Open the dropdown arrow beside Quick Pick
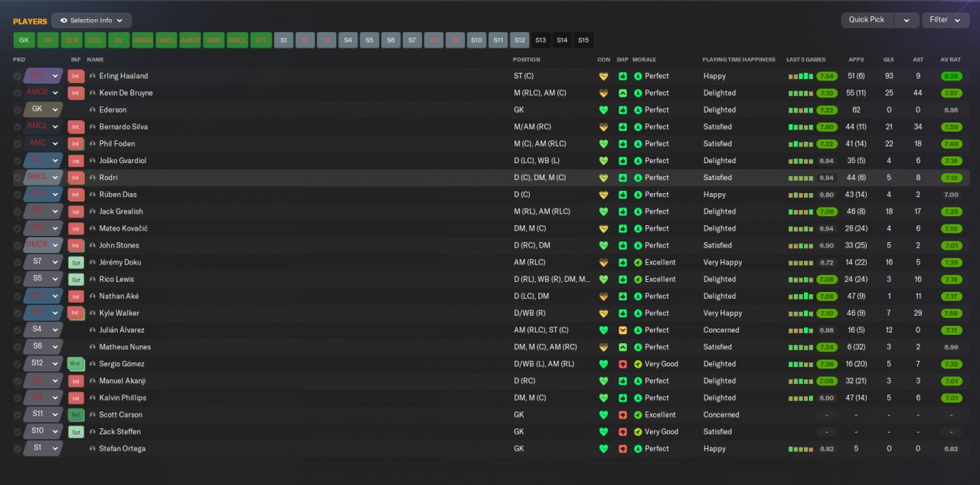This screenshot has width=980, height=485. coord(906,21)
